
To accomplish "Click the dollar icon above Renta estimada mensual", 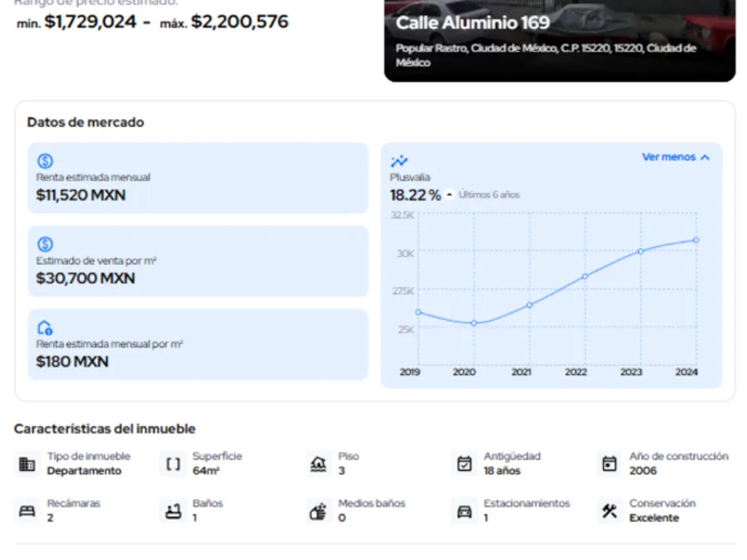I will pyautogui.click(x=45, y=161).
